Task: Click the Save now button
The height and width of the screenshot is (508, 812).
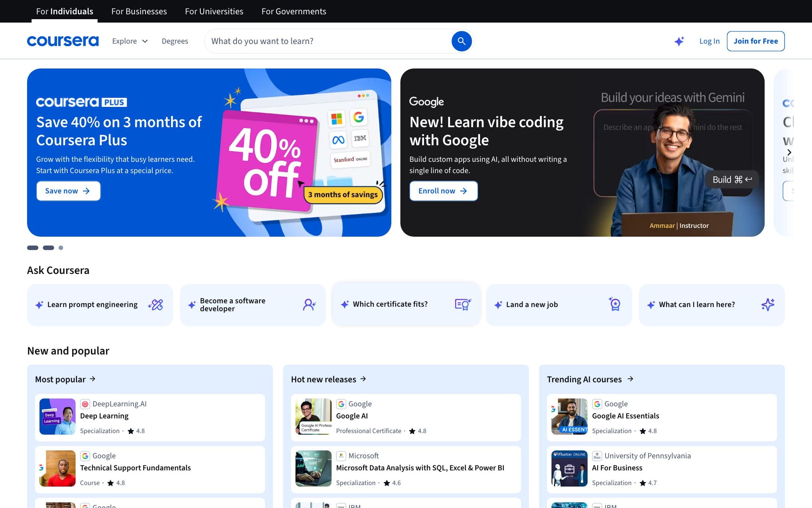Action: coord(68,191)
